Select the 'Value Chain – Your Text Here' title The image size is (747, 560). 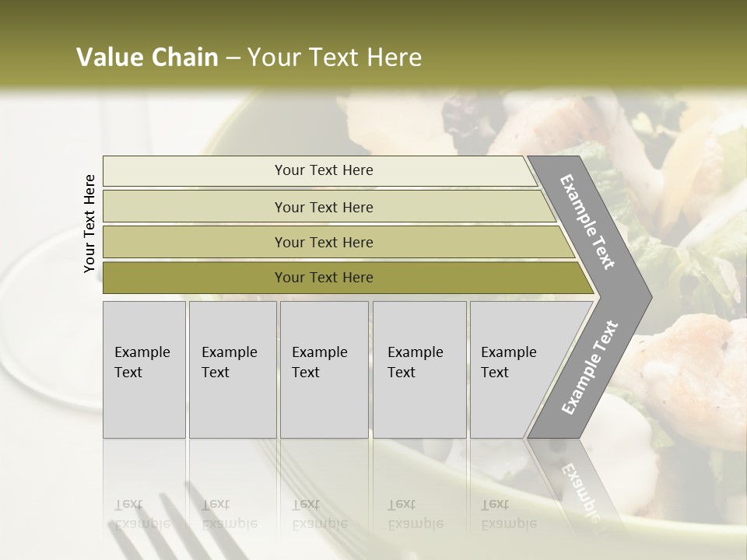tap(249, 57)
